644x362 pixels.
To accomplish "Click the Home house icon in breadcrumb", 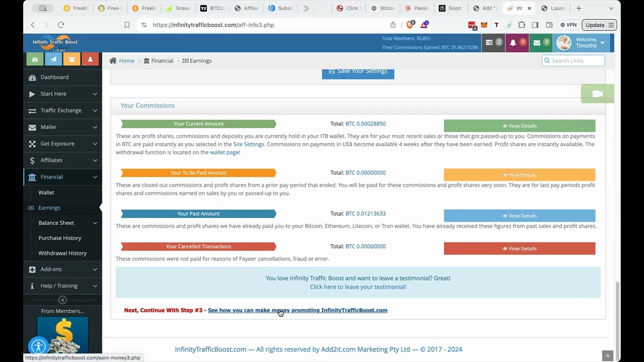I will coord(113,61).
